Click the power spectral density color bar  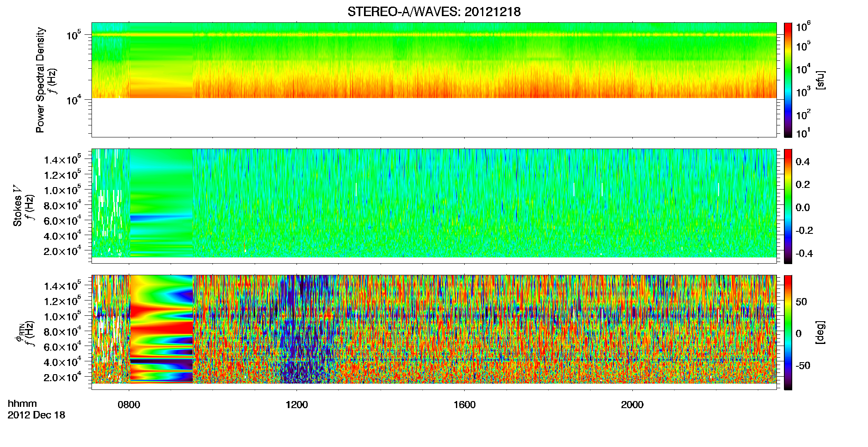coord(788,80)
